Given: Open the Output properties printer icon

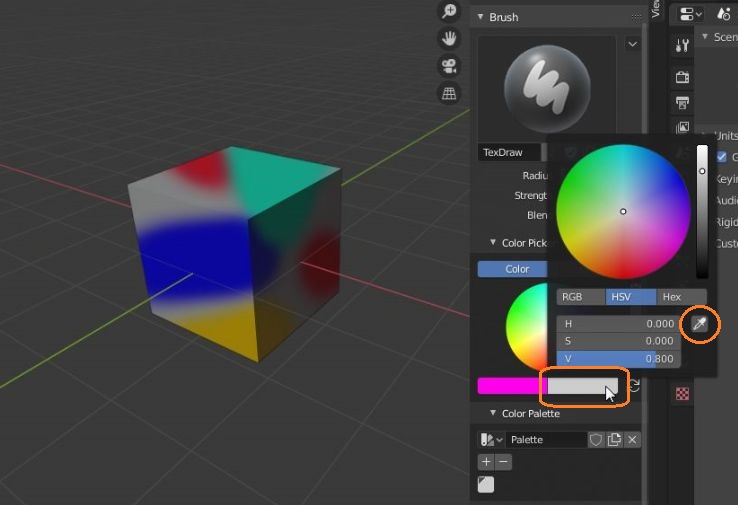Looking at the screenshot, I should 683,103.
